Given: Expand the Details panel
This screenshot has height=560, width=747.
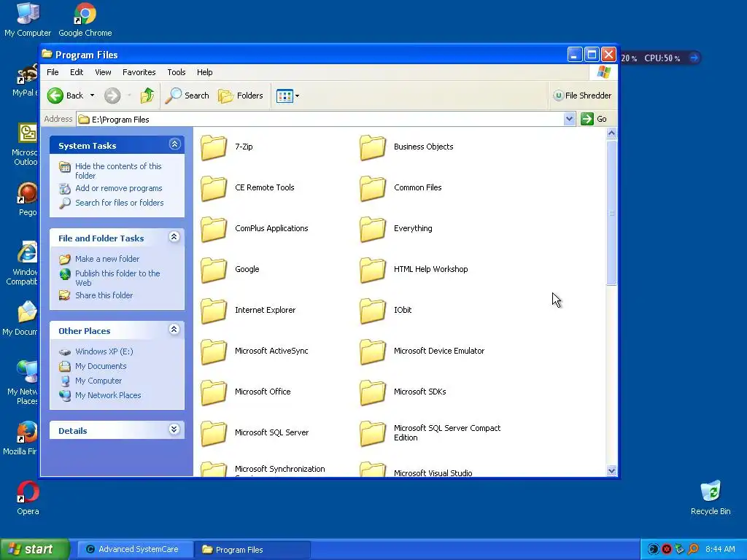Looking at the screenshot, I should (x=174, y=429).
